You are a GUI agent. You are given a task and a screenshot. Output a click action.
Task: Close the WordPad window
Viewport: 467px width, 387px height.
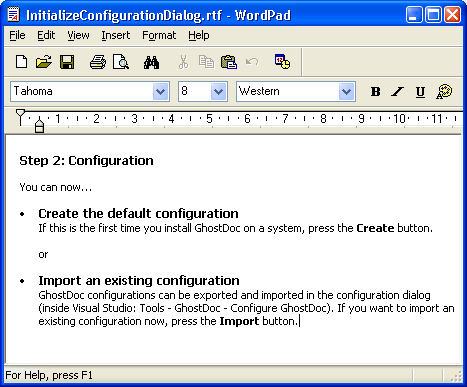(x=453, y=15)
